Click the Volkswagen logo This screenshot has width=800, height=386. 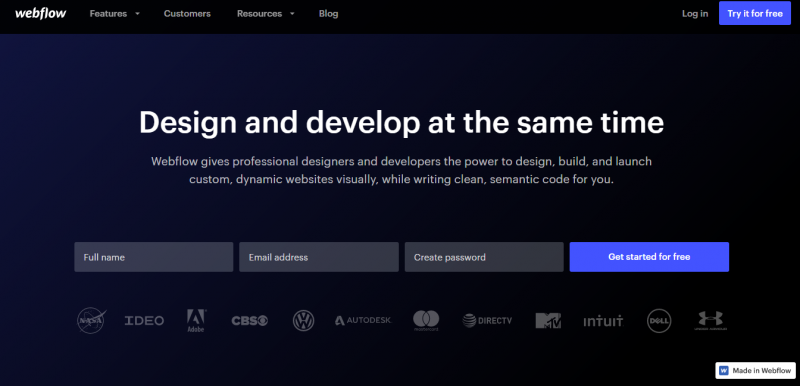[x=304, y=321]
